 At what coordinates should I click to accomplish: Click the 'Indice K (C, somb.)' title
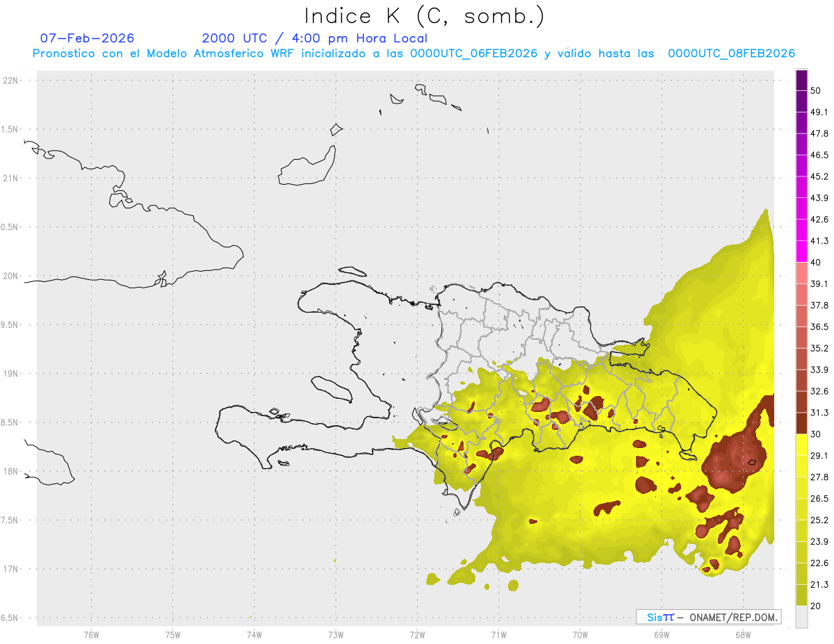[424, 16]
